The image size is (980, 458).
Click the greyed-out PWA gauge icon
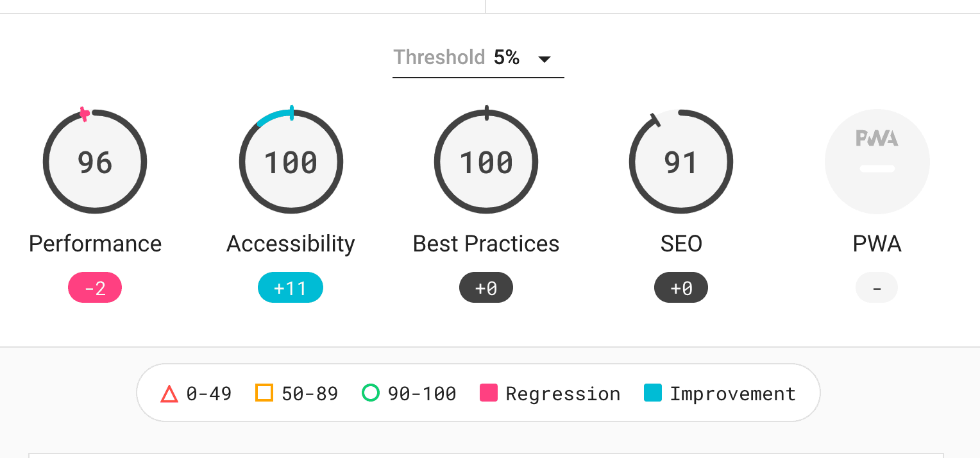pos(877,162)
